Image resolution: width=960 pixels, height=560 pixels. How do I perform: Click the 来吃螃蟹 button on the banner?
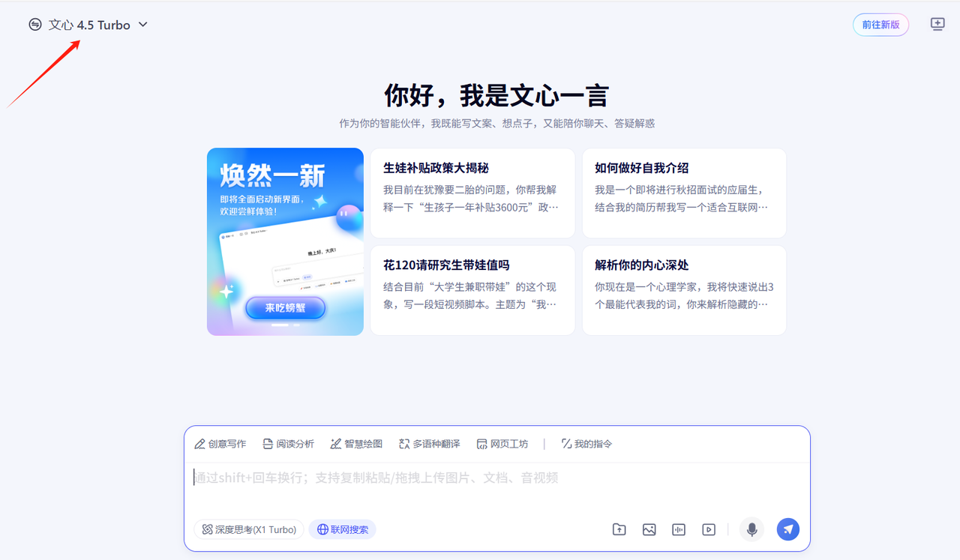tap(285, 308)
